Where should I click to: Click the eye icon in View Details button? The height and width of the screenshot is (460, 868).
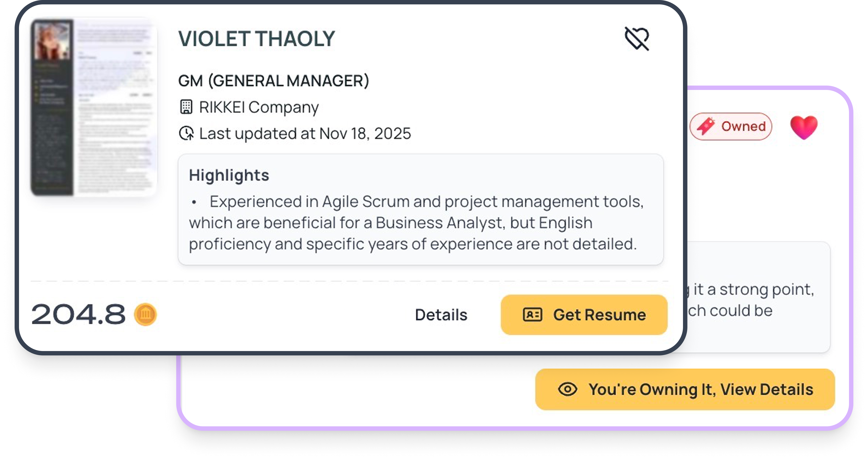(x=568, y=389)
